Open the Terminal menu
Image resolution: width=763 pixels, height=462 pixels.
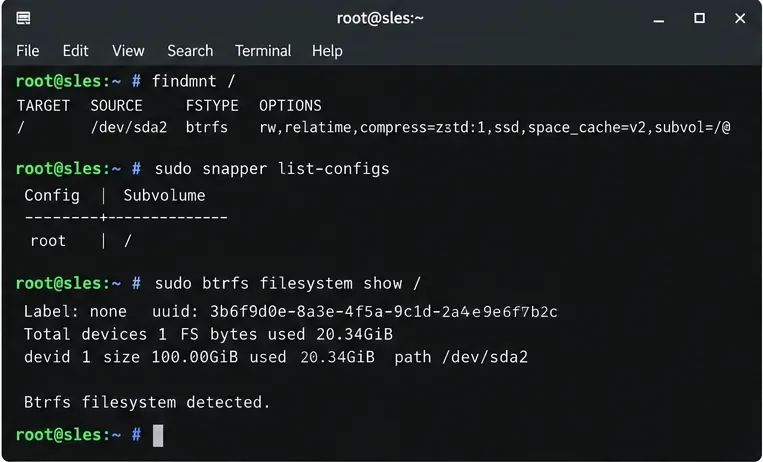click(263, 51)
